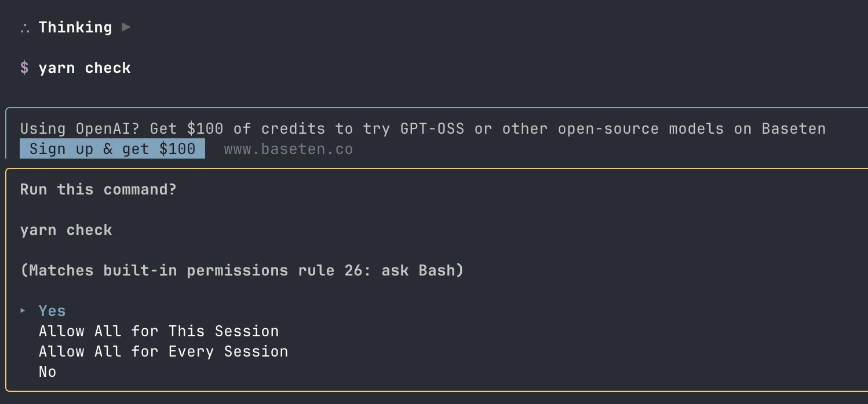Select No to reject the command
The image size is (868, 404).
coord(48,372)
